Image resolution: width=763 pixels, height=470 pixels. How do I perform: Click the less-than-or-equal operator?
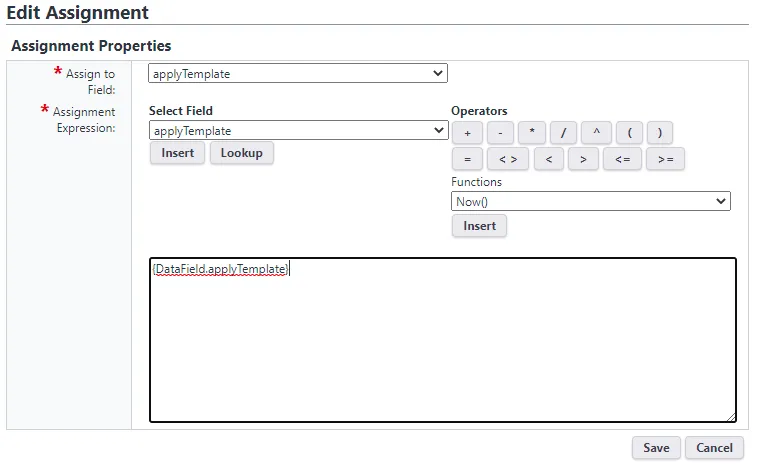[622, 159]
